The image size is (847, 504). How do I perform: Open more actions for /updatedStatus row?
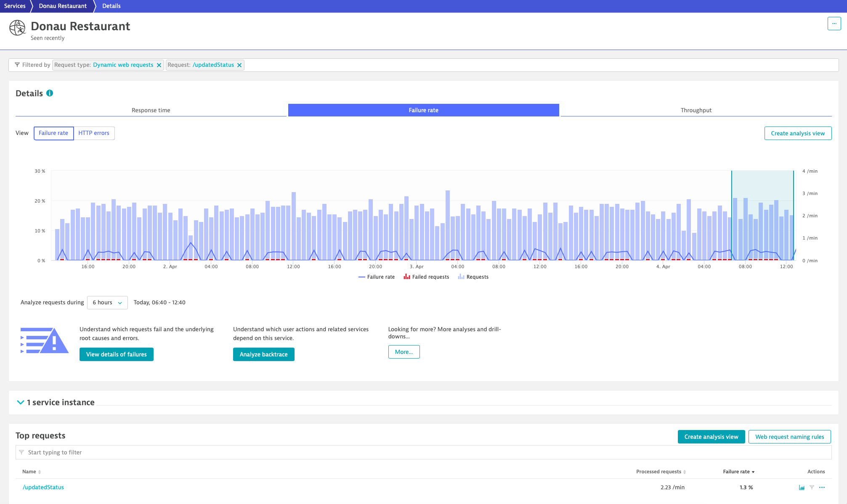click(822, 488)
